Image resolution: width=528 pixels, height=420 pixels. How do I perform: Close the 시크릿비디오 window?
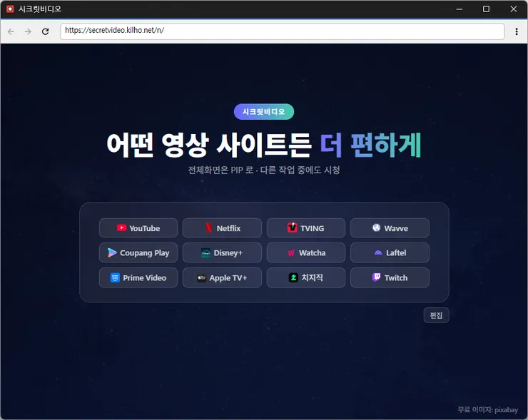pyautogui.click(x=513, y=9)
